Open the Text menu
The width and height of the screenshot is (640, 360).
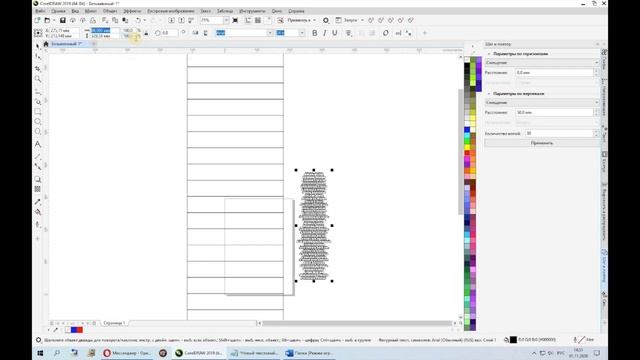206,11
